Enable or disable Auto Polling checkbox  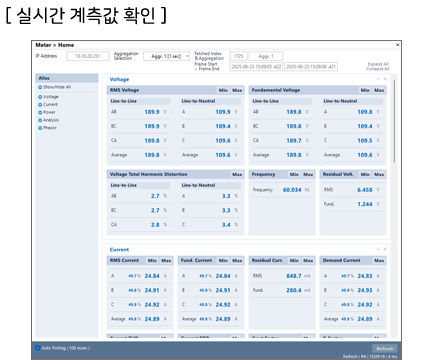click(x=38, y=348)
